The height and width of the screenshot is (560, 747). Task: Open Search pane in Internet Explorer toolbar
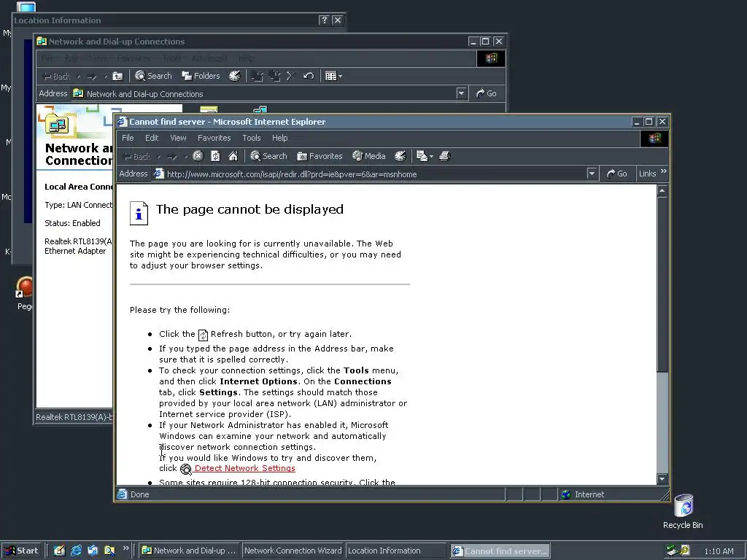(x=268, y=156)
